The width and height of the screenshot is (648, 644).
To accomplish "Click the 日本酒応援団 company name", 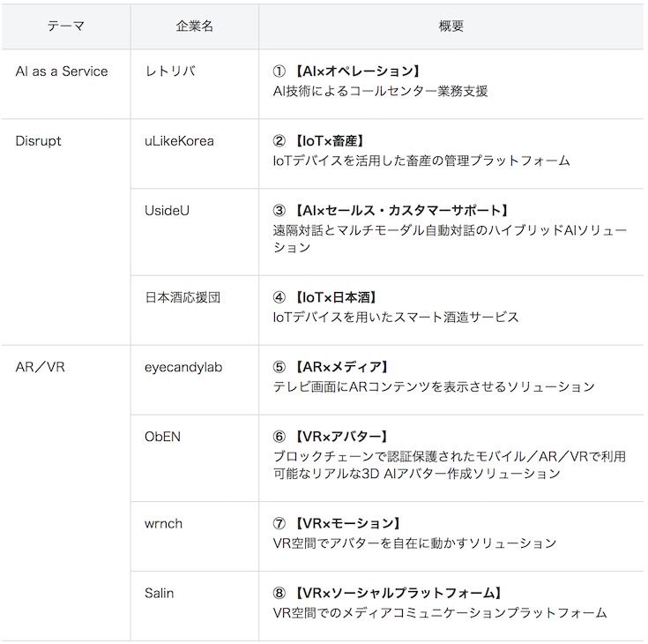I will [x=182, y=297].
